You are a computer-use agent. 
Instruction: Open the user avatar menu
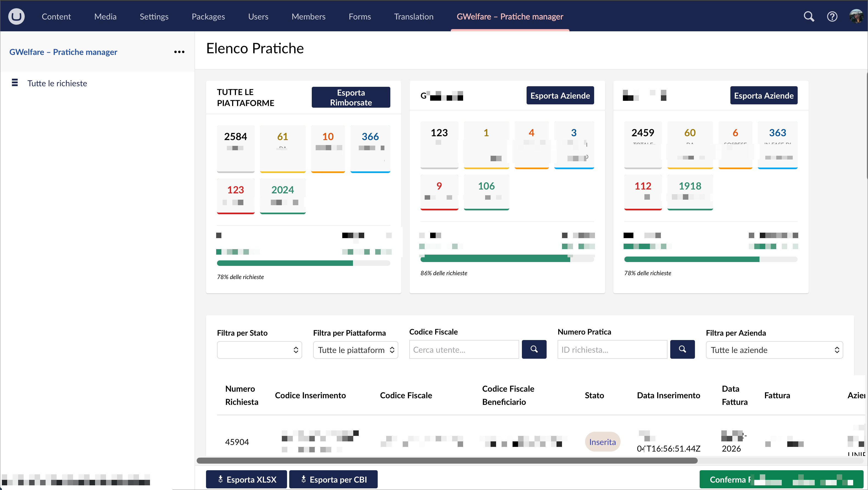tap(856, 16)
